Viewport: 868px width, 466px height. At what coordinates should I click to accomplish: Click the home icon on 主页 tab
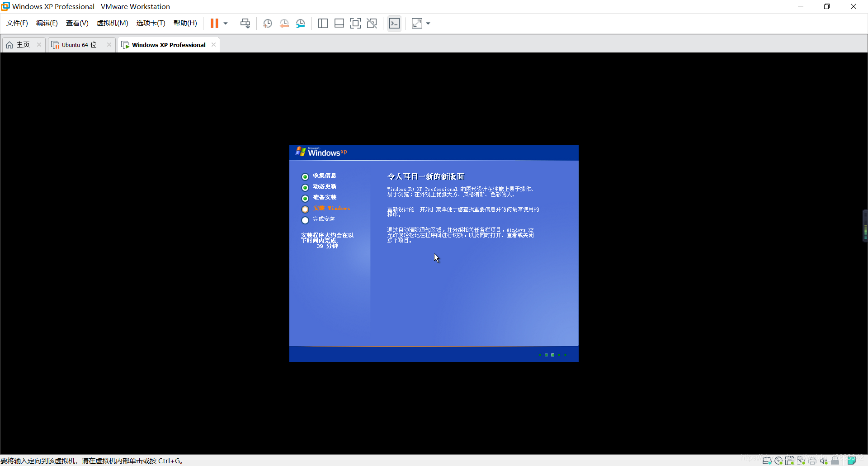coord(9,45)
